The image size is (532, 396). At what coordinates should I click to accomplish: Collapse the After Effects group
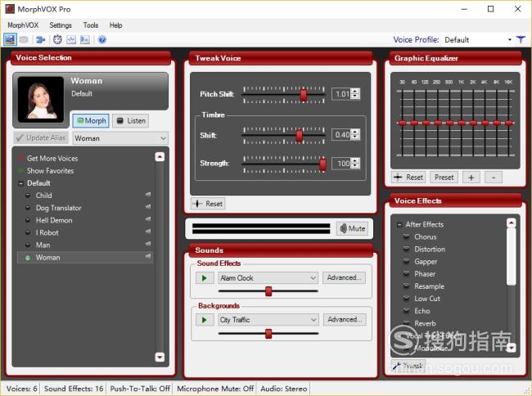399,224
